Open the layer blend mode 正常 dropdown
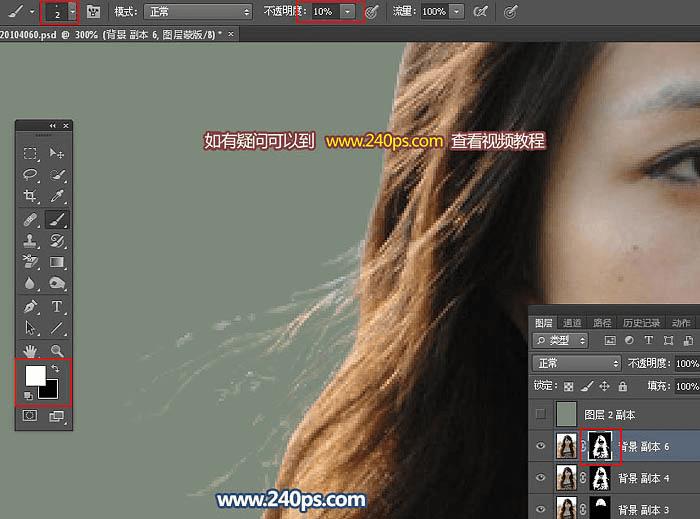Viewport: 700px width, 519px height. [576, 364]
